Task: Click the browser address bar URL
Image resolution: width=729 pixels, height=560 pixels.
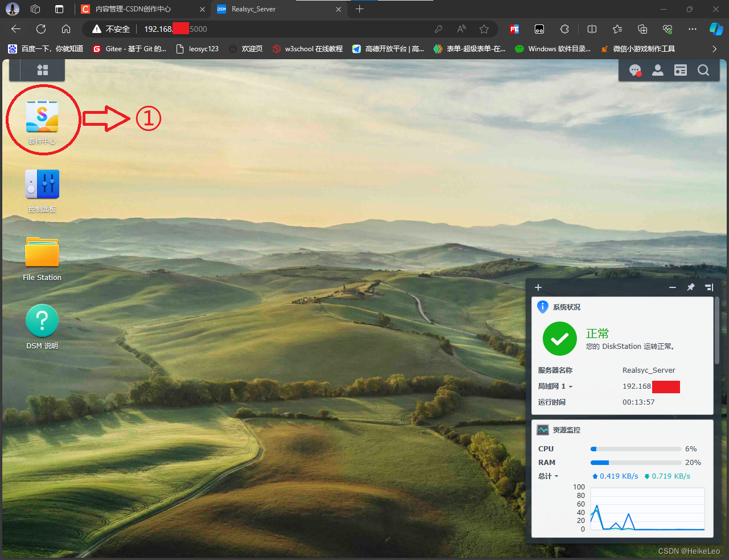Action: (x=175, y=29)
